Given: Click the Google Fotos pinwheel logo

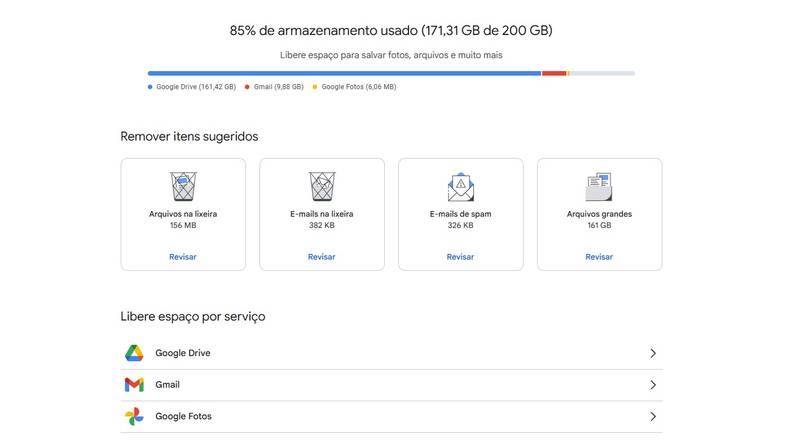Looking at the screenshot, I should click(134, 416).
